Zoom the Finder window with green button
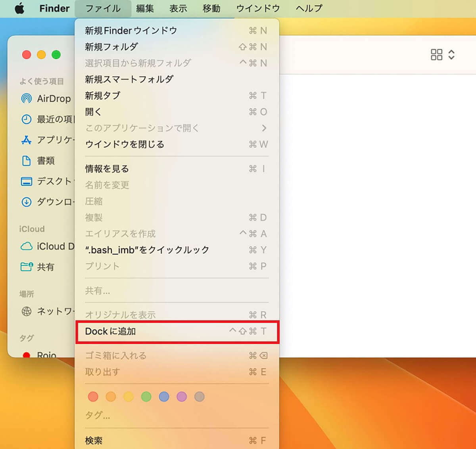 56,55
